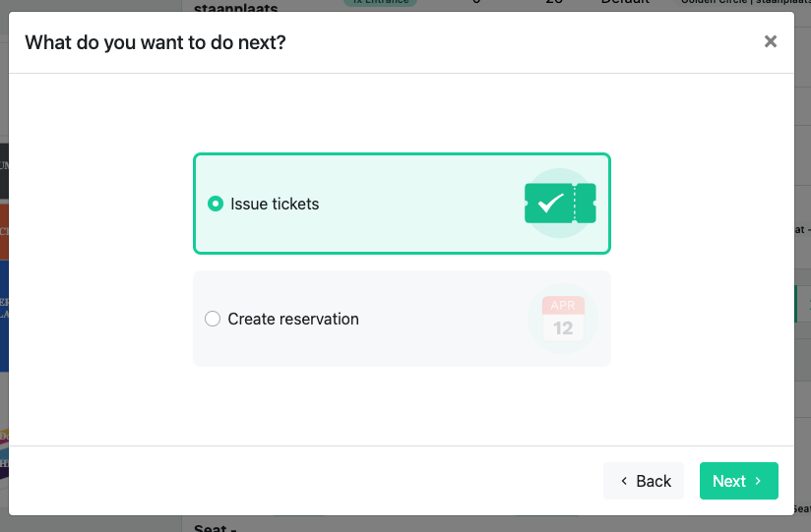Click the dimmed 'staanplaats' heading behind the dialog

pos(236,7)
